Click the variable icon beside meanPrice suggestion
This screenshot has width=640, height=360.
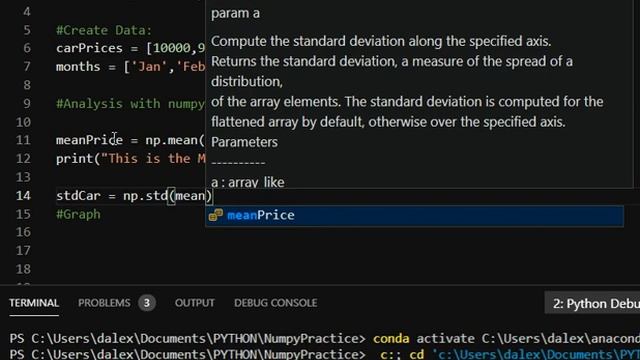pyautogui.click(x=216, y=215)
